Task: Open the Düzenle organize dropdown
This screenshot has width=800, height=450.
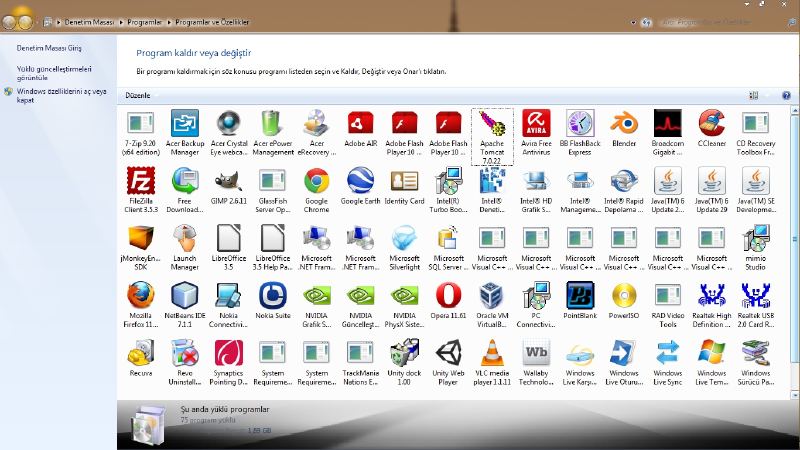Action: 140,95
